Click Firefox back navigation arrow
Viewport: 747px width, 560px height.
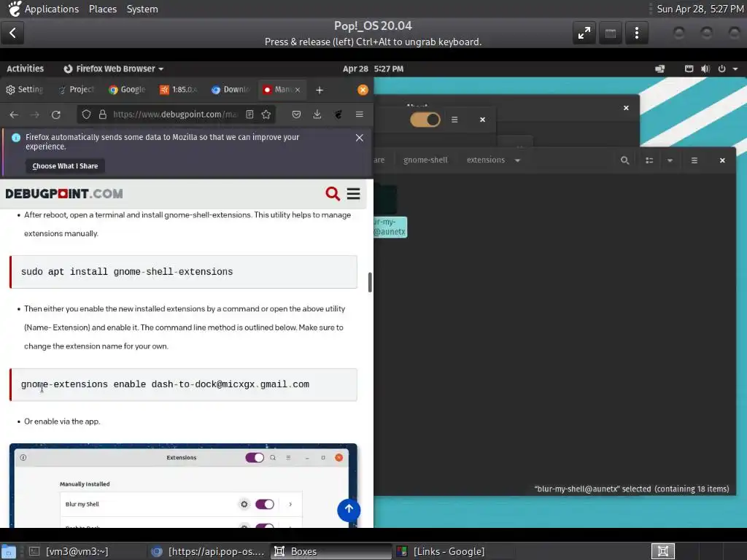pos(14,114)
